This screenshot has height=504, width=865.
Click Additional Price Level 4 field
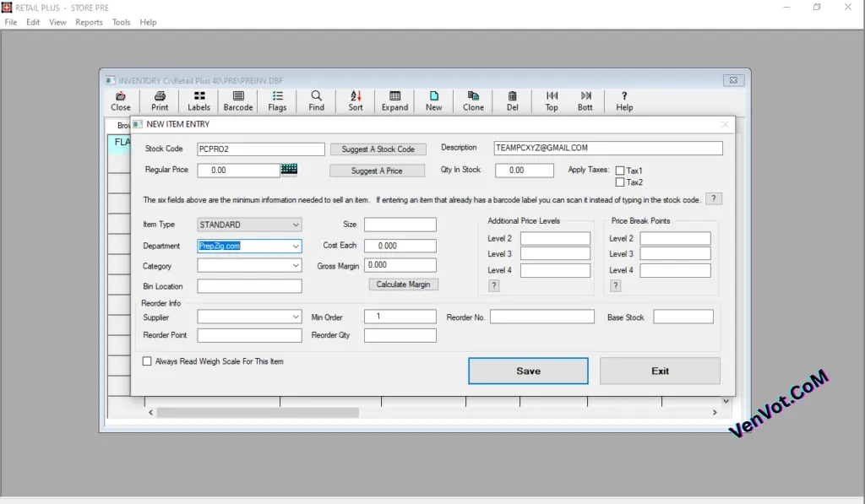pos(555,270)
